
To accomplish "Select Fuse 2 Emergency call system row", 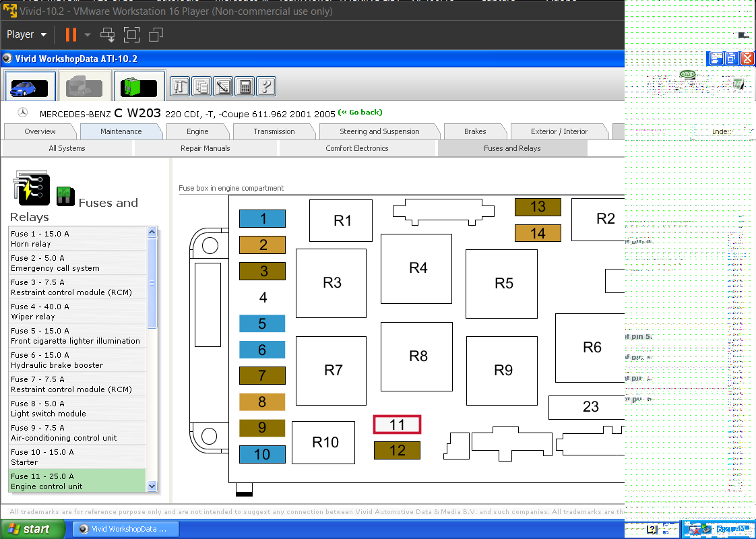I will pyautogui.click(x=77, y=263).
